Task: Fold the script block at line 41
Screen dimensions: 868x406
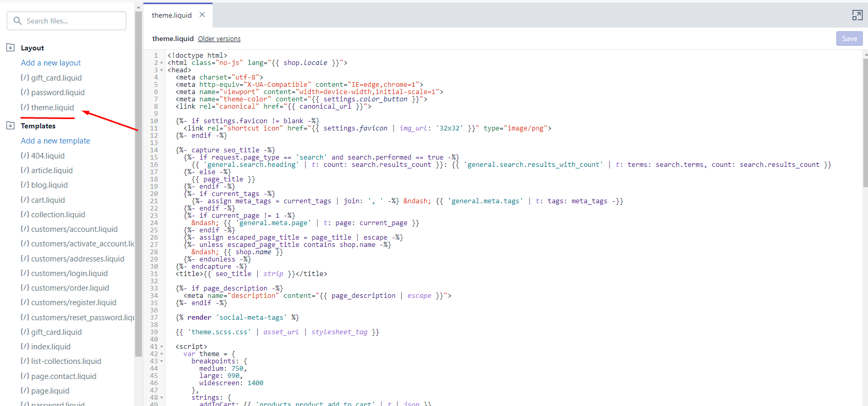Action: click(x=162, y=347)
